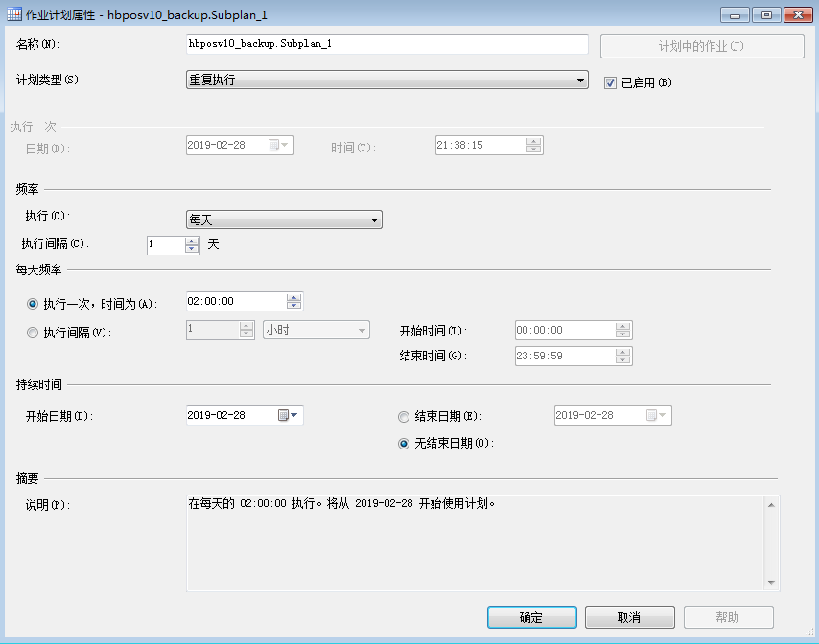Click the 取消 button

coord(629,617)
